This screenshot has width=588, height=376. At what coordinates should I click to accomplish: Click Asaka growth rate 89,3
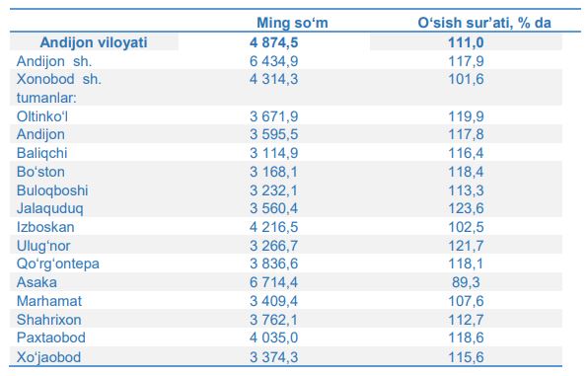click(466, 282)
